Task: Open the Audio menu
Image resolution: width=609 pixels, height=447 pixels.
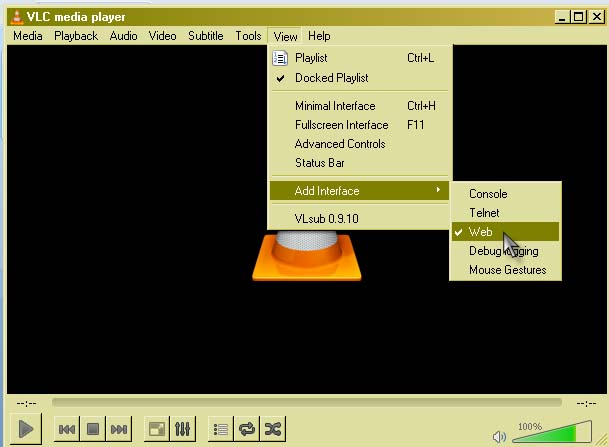Action: (x=124, y=36)
